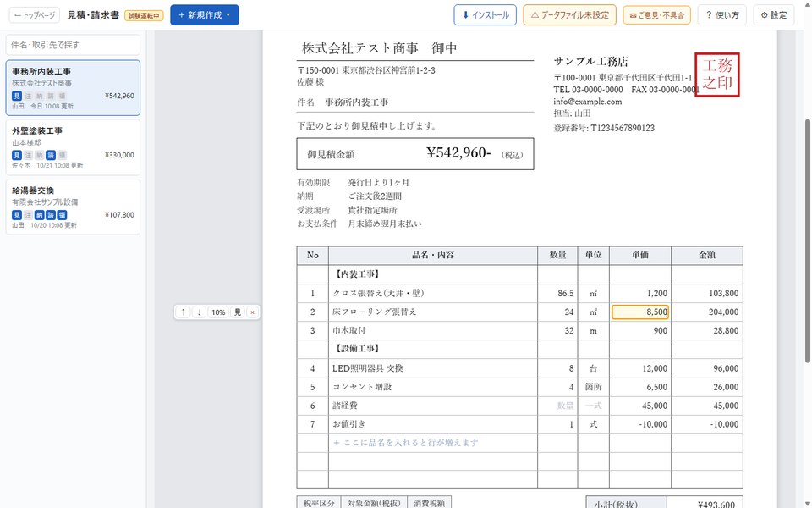Click the info@example.com email text
Image resolution: width=812 pixels, height=508 pixels.
pos(587,102)
